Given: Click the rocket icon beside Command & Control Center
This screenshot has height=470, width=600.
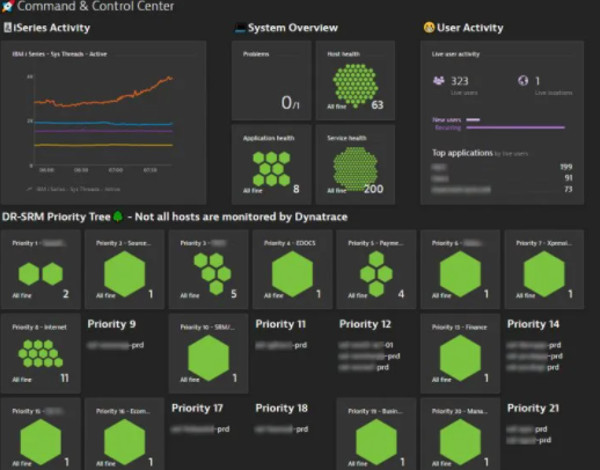Looking at the screenshot, I should pyautogui.click(x=7, y=6).
